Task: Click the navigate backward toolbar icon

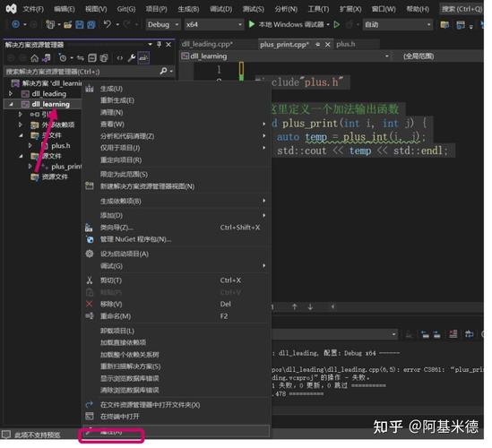Action: tap(15, 24)
